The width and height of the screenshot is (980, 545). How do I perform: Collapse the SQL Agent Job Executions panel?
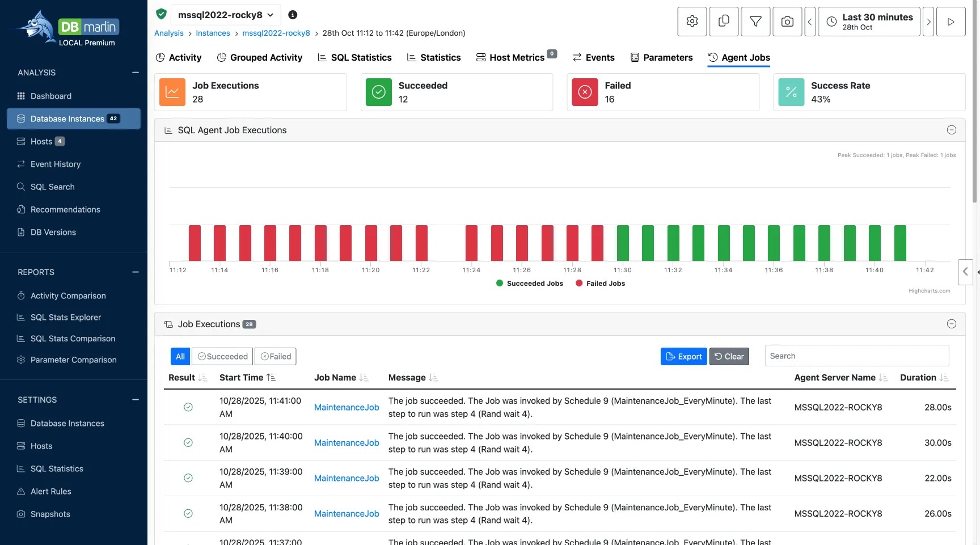[952, 130]
